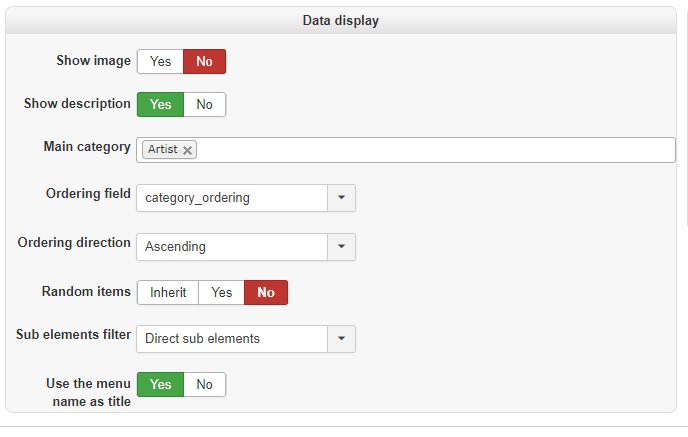This screenshot has height=437, width=688.
Task: Click the Ascending selection box
Action: (x=232, y=246)
